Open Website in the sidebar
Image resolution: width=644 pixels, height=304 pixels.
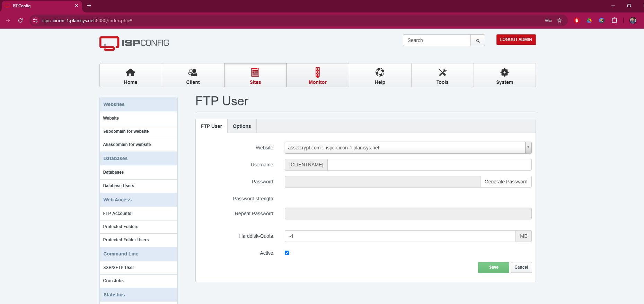pyautogui.click(x=139, y=118)
